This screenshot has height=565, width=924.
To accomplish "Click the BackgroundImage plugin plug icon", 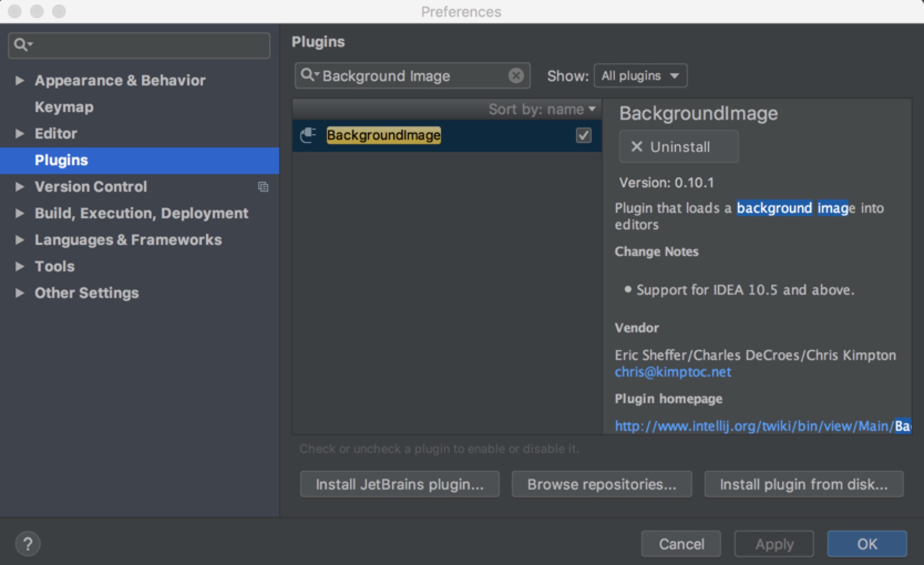I will pos(308,135).
